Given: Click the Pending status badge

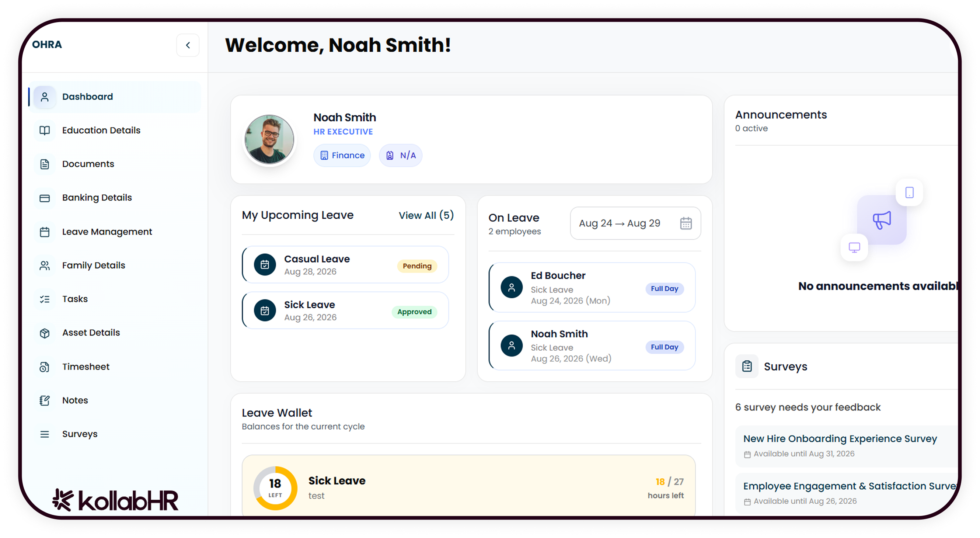Looking at the screenshot, I should click(417, 266).
